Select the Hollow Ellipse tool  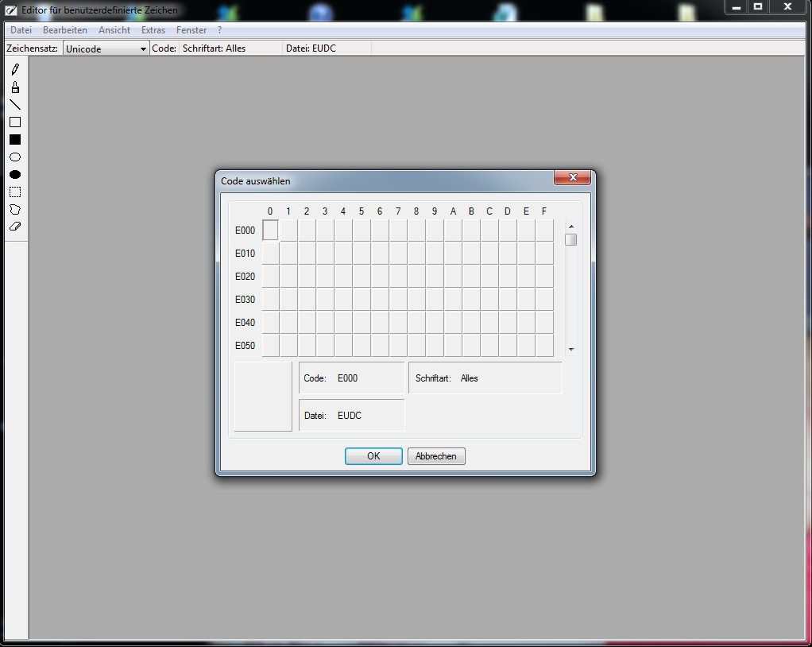(14, 157)
